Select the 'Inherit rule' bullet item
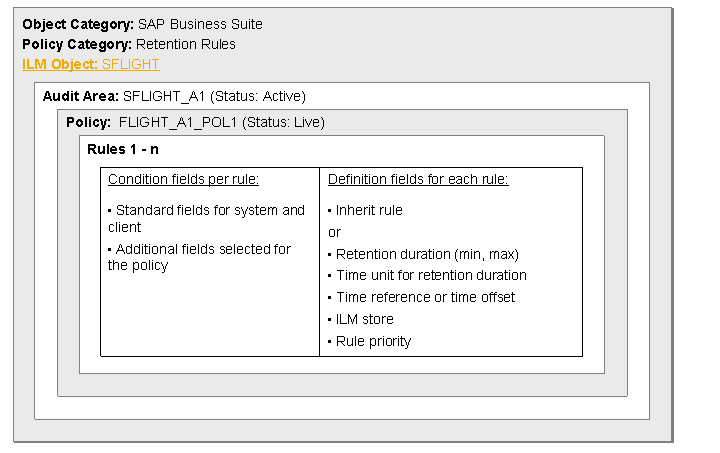 [369, 210]
